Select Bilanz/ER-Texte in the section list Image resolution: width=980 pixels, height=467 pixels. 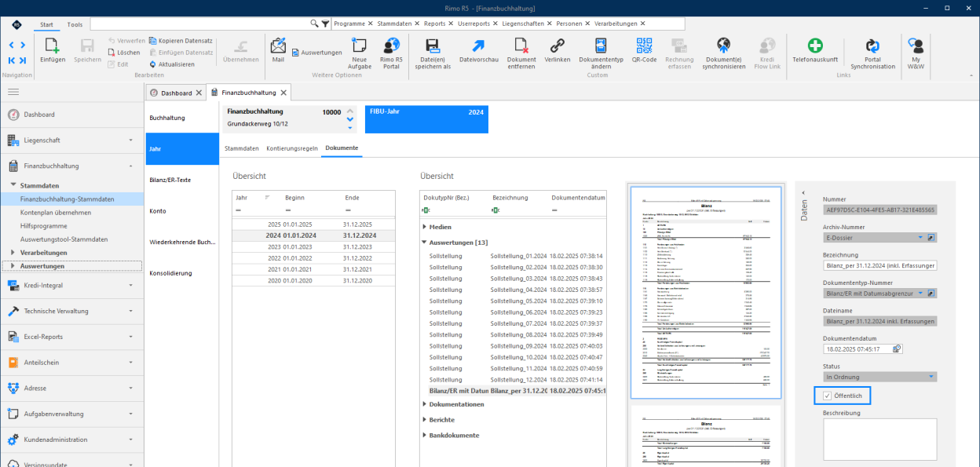[182, 180]
